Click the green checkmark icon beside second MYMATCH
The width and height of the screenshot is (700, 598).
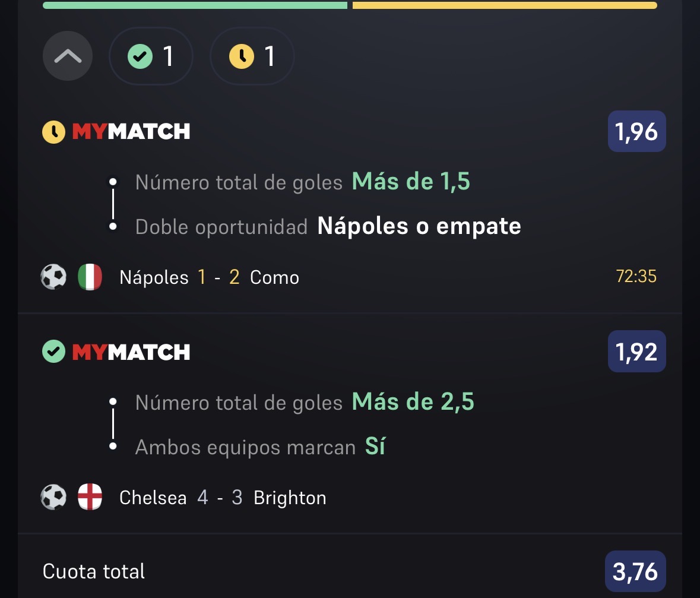[53, 352]
